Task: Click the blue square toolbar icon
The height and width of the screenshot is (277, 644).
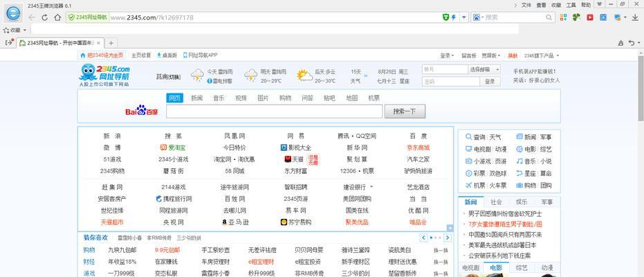Action: click(603, 17)
